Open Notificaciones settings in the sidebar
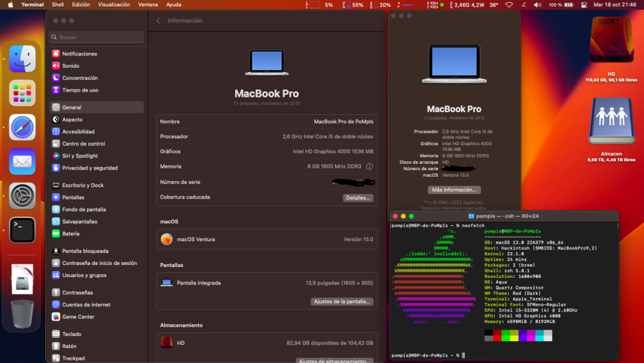644x363 pixels. tap(96, 54)
